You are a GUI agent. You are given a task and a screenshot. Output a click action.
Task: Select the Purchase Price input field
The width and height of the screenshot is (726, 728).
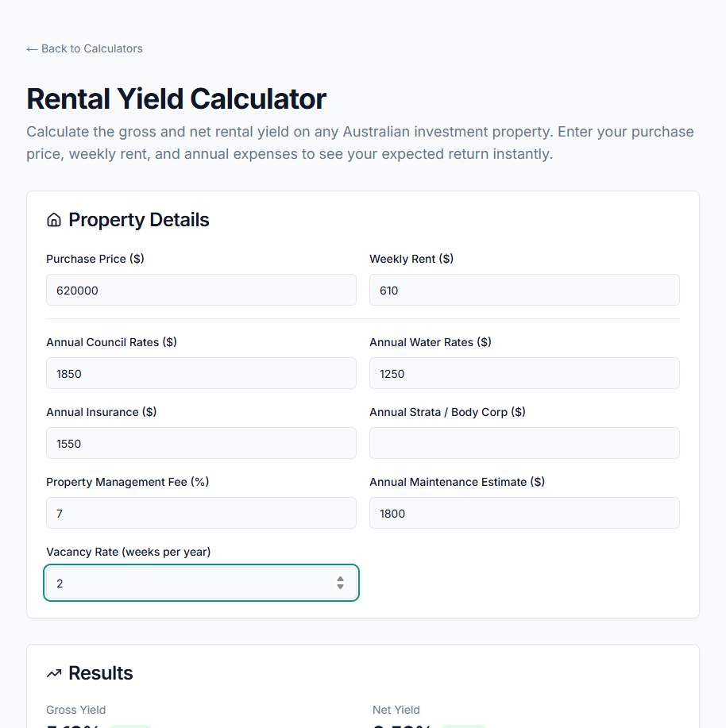201,290
